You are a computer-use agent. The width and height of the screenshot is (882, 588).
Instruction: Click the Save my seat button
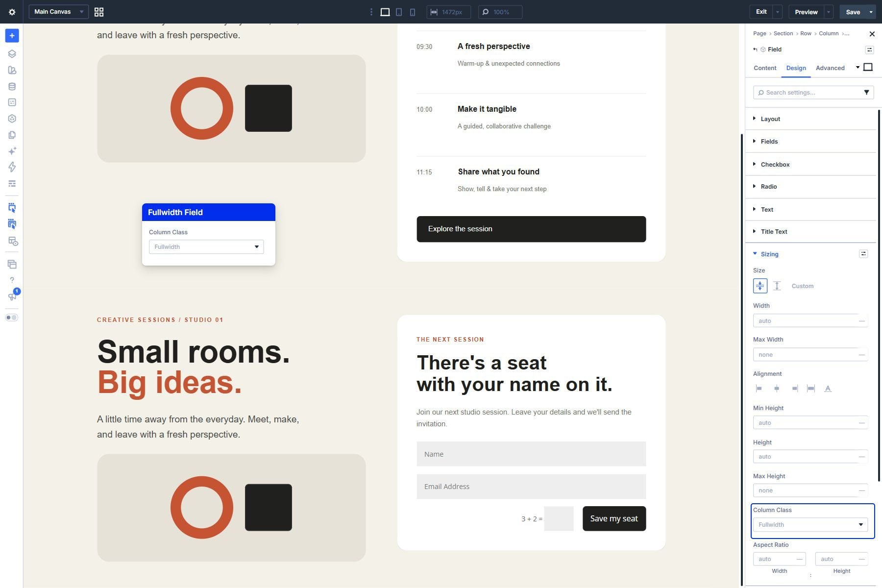(614, 518)
